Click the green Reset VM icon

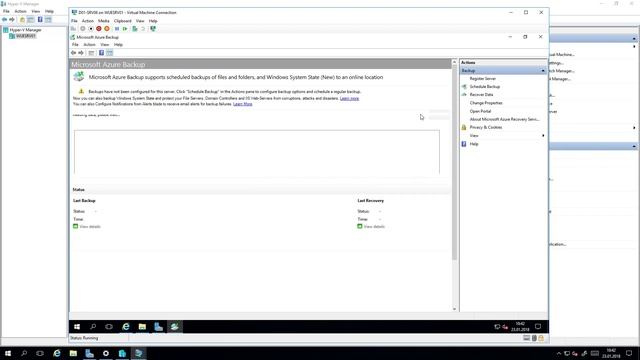click(x=125, y=29)
